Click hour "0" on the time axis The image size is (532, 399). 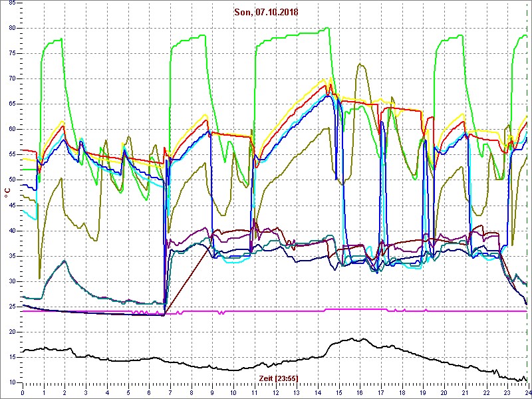[x=23, y=392]
